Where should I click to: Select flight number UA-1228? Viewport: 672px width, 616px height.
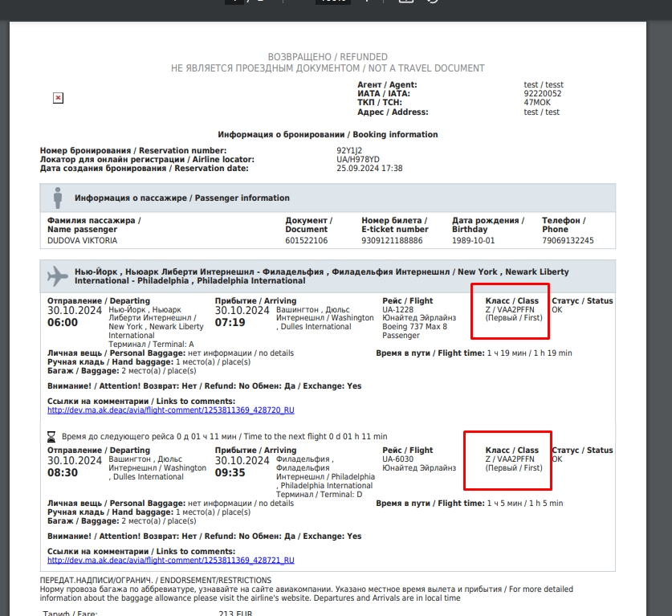[397, 309]
